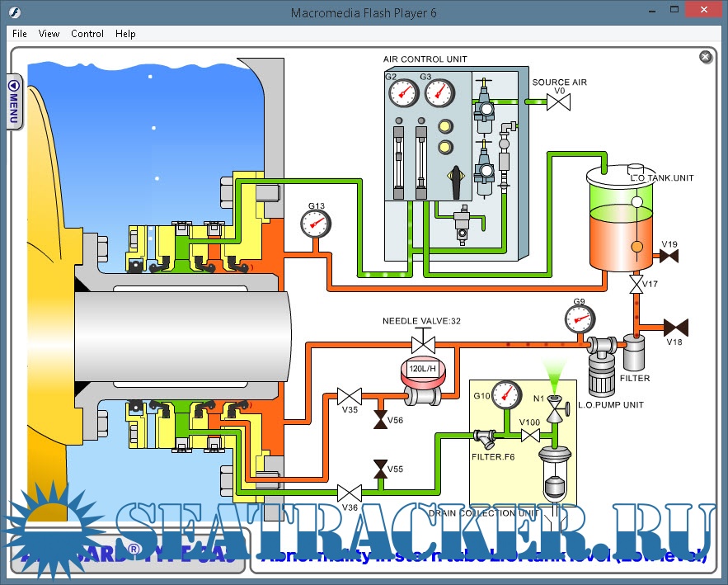This screenshot has height=585, width=728.
Task: Open the Control menu
Action: pyautogui.click(x=87, y=34)
